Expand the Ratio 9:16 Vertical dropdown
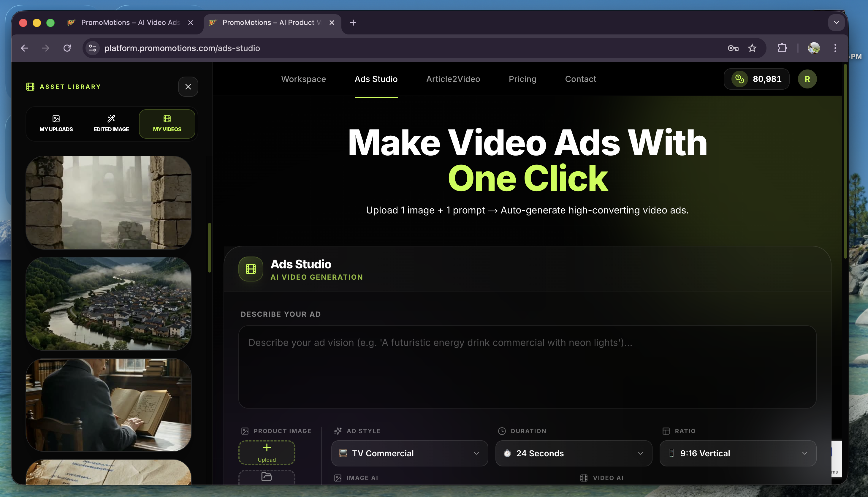Image resolution: width=868 pixels, height=497 pixels. (x=738, y=453)
